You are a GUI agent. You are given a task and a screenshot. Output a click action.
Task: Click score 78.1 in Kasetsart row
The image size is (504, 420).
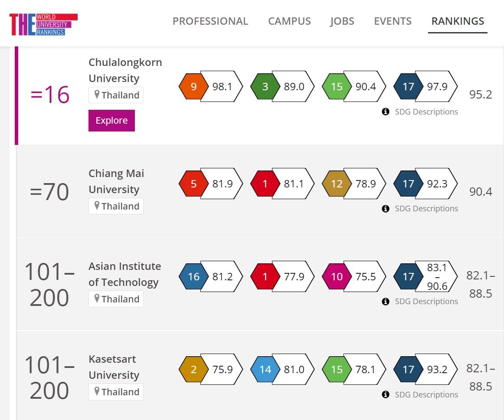coord(365,370)
